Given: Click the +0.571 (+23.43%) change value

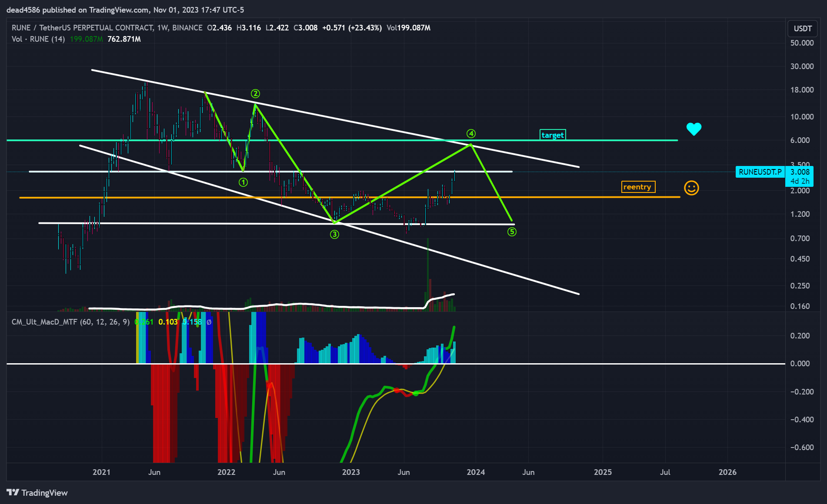Looking at the screenshot, I should tap(352, 28).
